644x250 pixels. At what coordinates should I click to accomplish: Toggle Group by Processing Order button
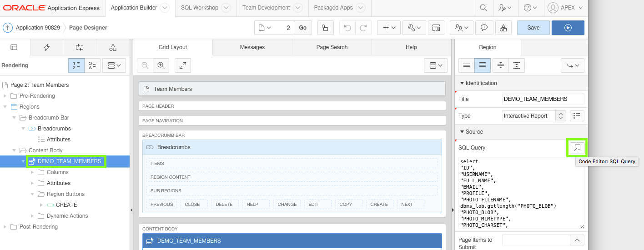[76, 65]
